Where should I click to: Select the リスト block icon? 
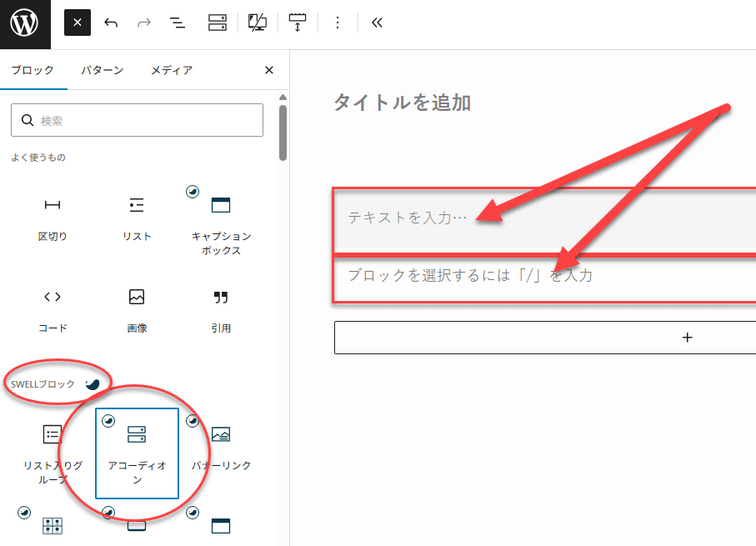(136, 205)
